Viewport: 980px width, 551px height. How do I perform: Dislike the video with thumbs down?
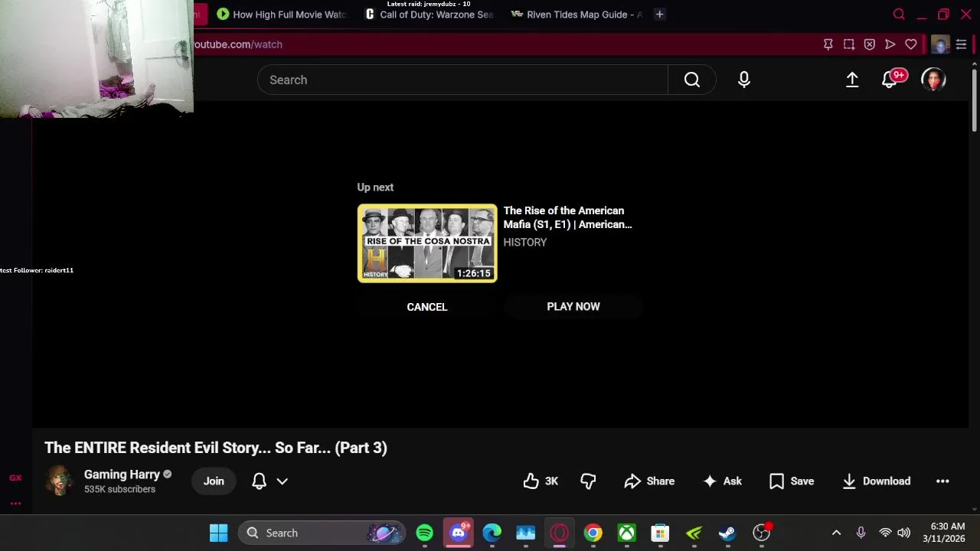tap(588, 481)
